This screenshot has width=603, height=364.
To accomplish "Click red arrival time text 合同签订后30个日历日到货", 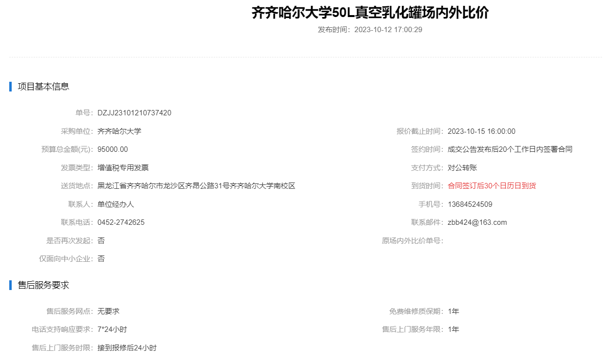I will 492,186.
